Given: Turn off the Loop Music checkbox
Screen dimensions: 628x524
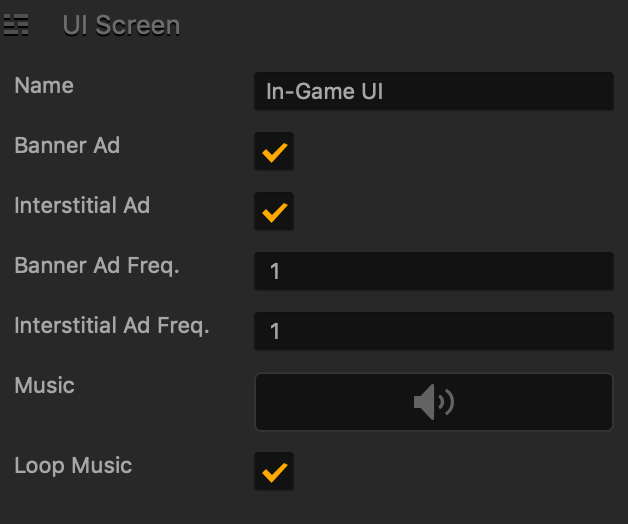Looking at the screenshot, I should (x=274, y=471).
